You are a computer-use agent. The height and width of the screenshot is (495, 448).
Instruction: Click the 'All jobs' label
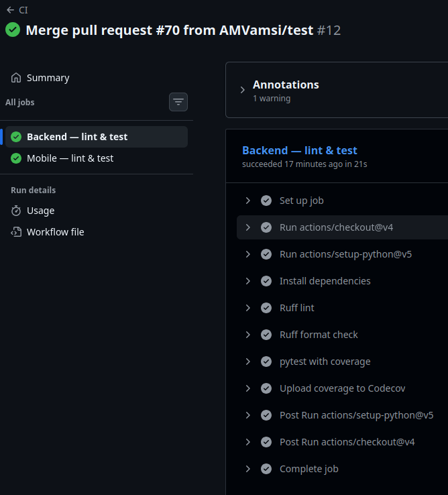pos(19,102)
